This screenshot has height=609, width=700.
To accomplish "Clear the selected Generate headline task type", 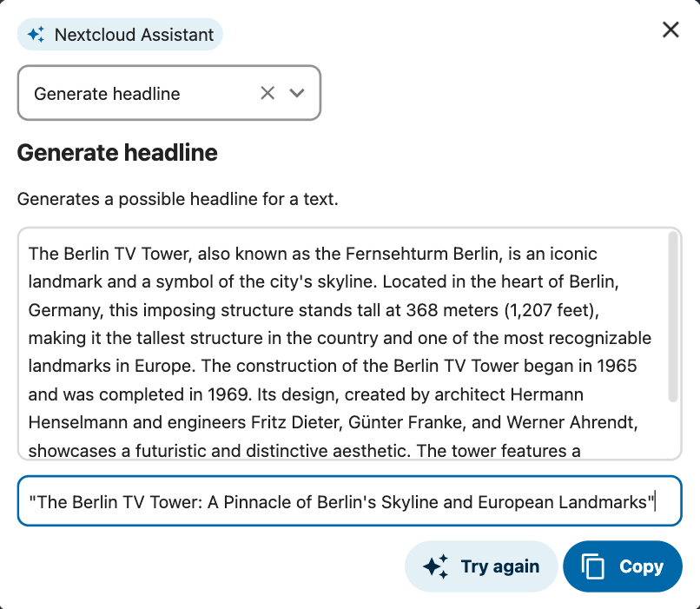I will point(267,93).
